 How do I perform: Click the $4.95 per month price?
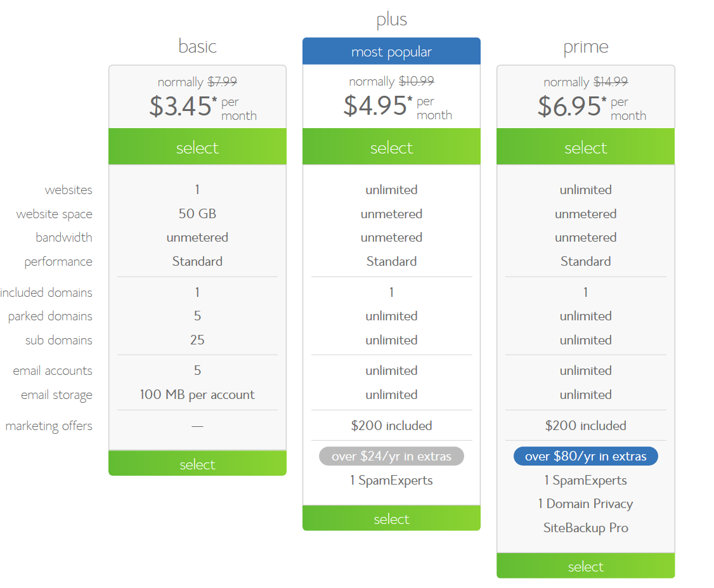[x=398, y=106]
